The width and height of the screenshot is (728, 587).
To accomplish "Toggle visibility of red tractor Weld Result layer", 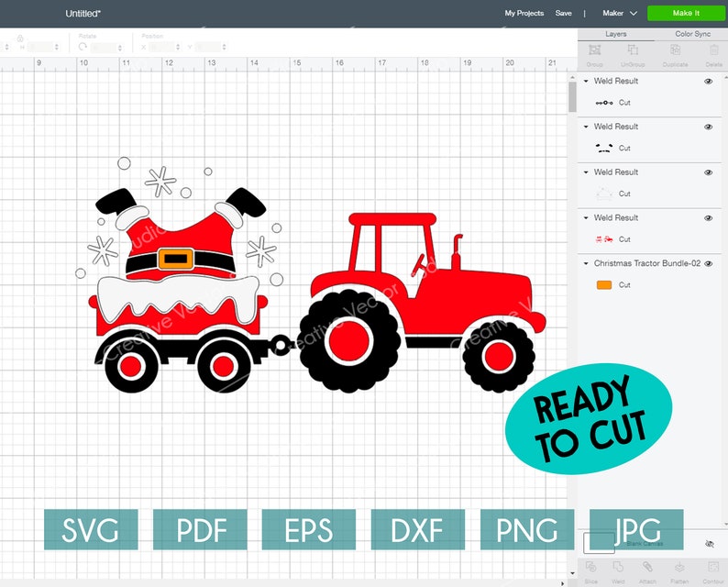I will click(x=708, y=217).
